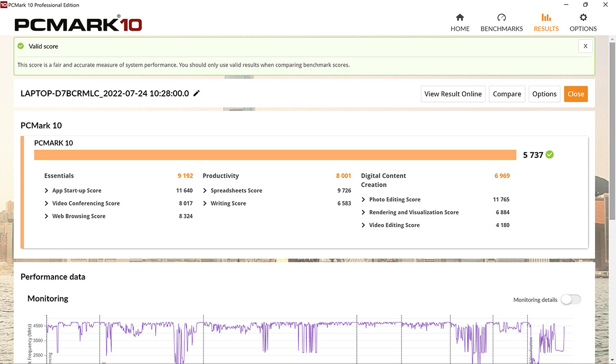The width and height of the screenshot is (616, 364).
Task: Click the Rendering and Visualization value 6 884
Action: pos(503,212)
